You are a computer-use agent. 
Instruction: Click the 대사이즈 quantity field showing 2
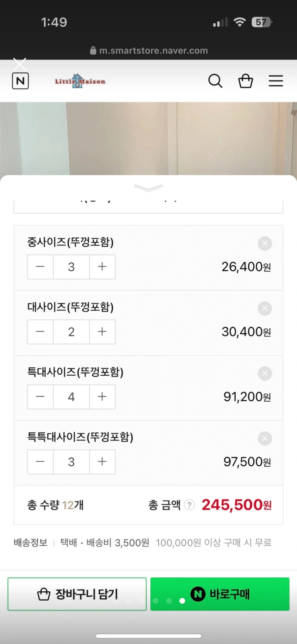point(71,332)
